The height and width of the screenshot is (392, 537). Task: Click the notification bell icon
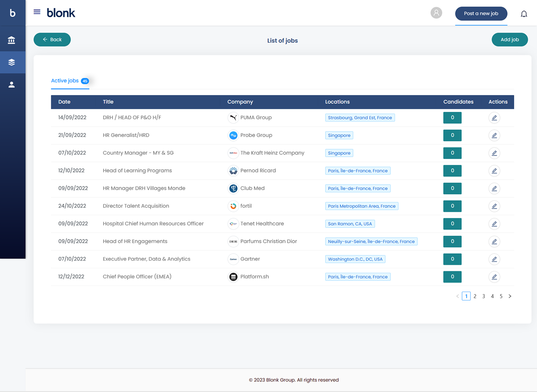(524, 14)
